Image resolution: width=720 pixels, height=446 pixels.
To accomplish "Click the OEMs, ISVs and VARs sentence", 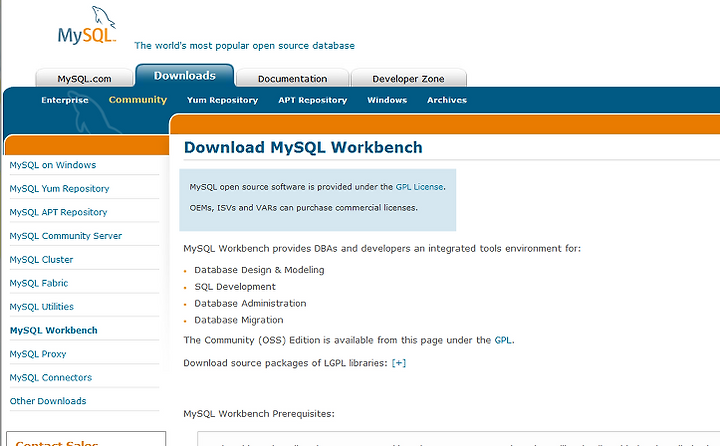I will (x=304, y=208).
